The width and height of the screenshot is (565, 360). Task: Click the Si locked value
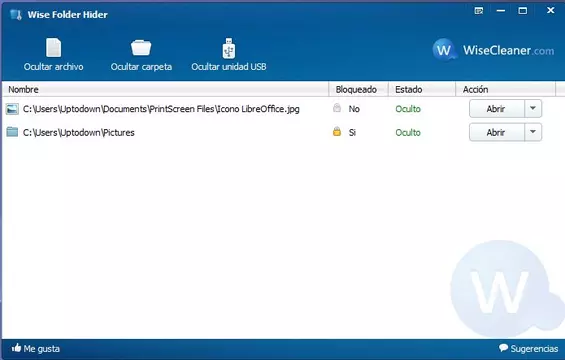click(x=352, y=133)
